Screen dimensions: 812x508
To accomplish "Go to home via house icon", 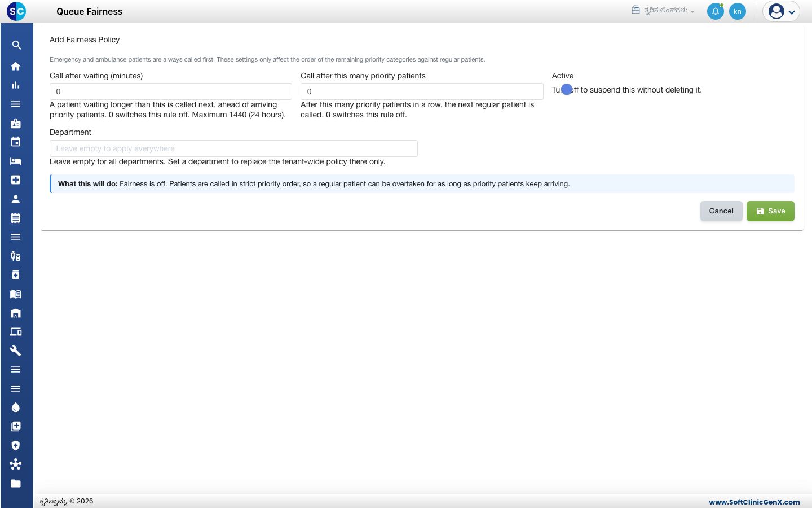I will [x=16, y=66].
